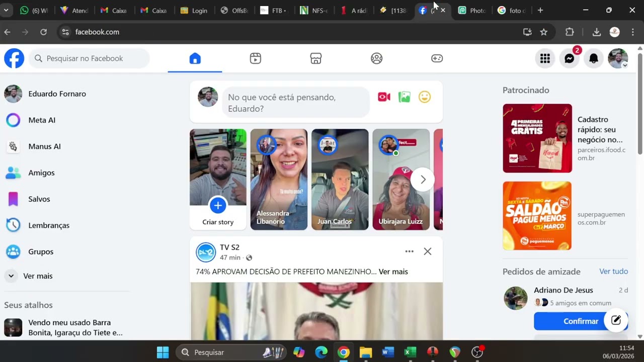
Task: Open the tab search dropdown
Action: 6,10
